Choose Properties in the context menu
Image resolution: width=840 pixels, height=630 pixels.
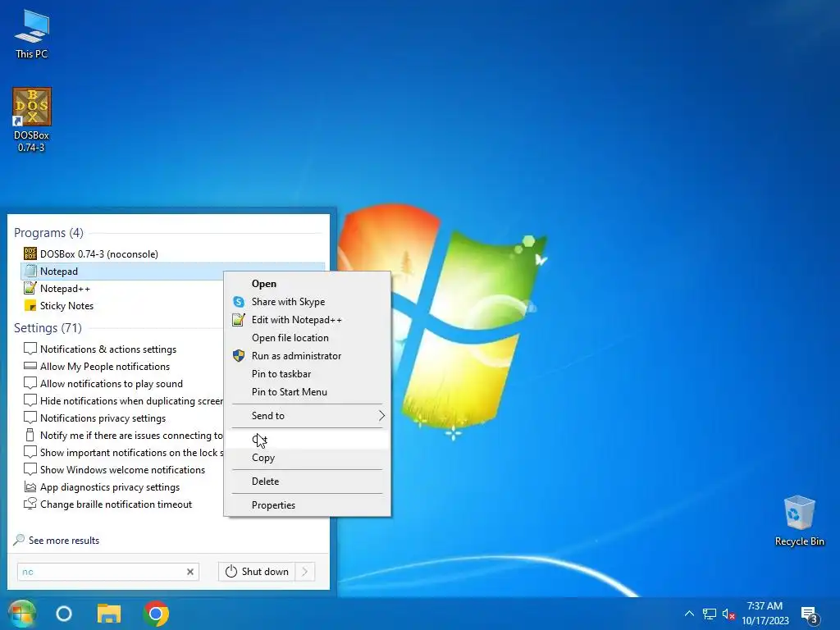pos(308,505)
